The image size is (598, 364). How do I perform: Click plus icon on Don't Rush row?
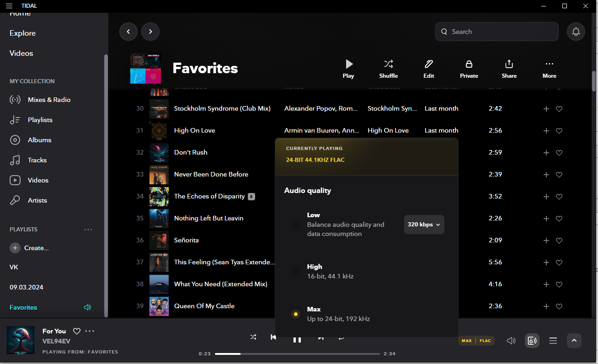(546, 153)
